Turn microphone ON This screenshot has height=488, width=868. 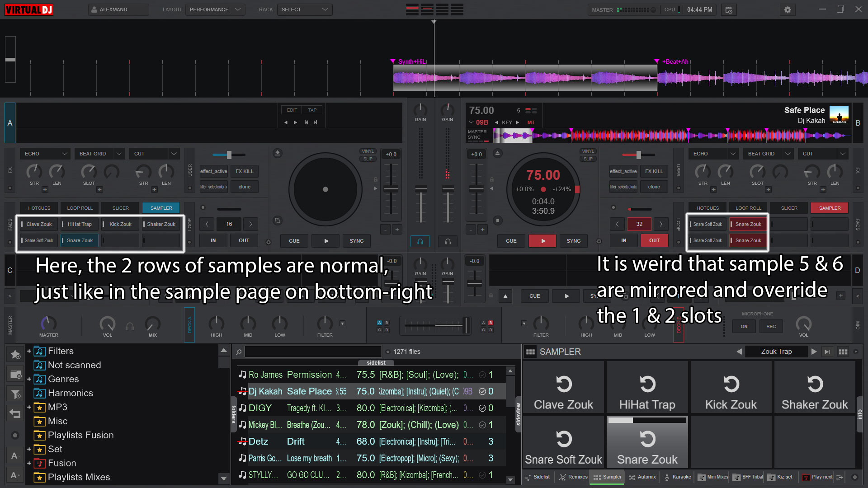744,326
